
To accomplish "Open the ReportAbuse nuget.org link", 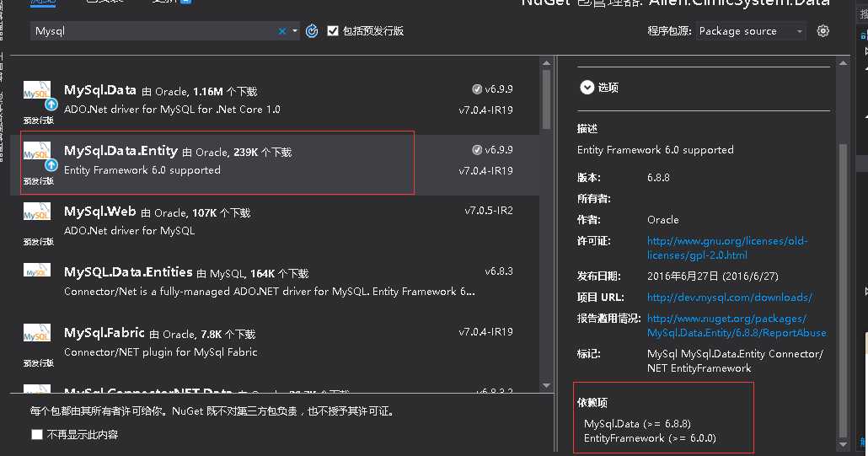I will [x=737, y=325].
